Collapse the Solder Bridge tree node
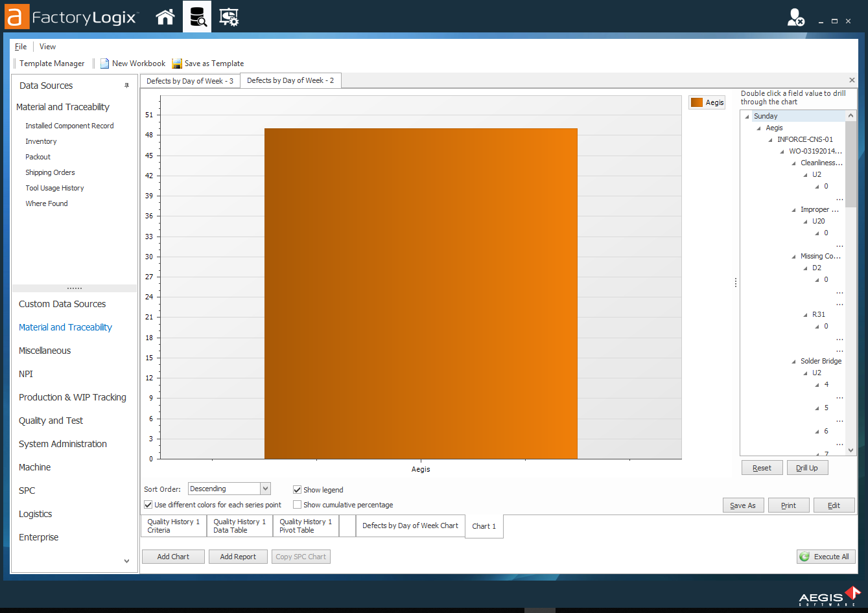The image size is (868, 613). coord(795,362)
